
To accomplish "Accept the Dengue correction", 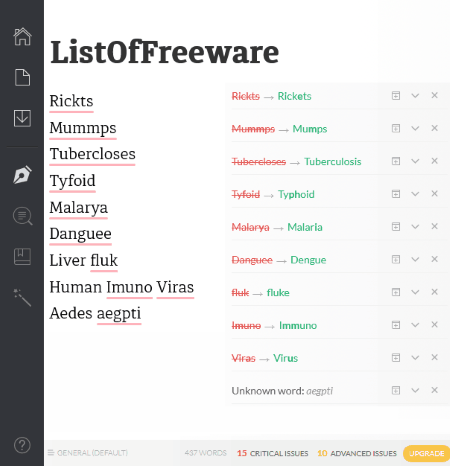I will 308,260.
